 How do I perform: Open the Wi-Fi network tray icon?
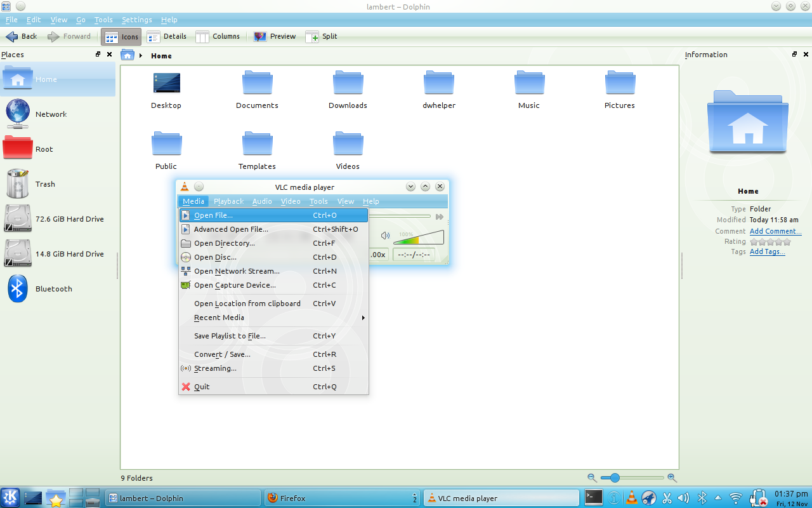click(736, 498)
